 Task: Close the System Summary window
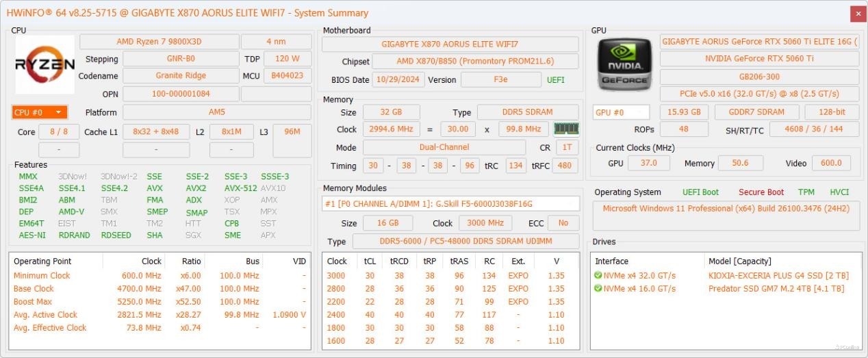857,13
